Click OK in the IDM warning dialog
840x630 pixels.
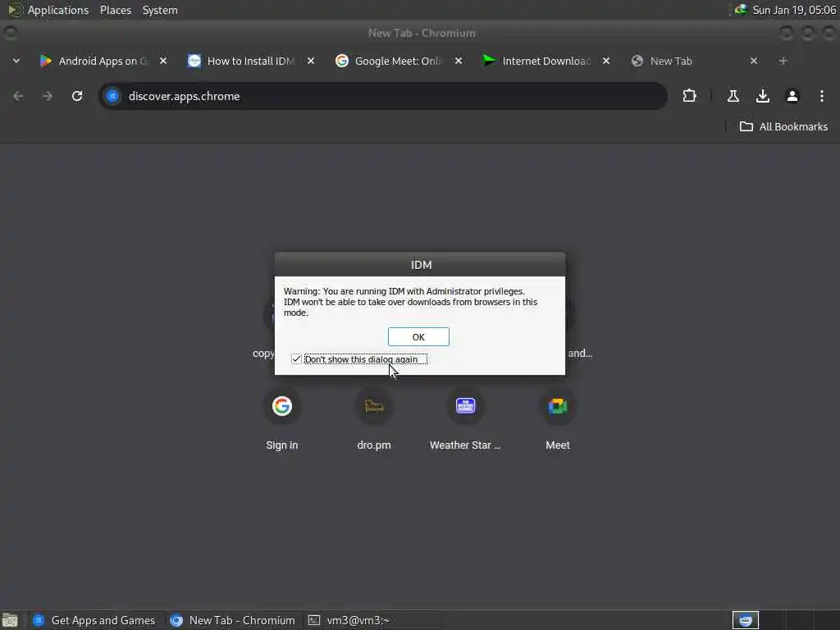[418, 337]
